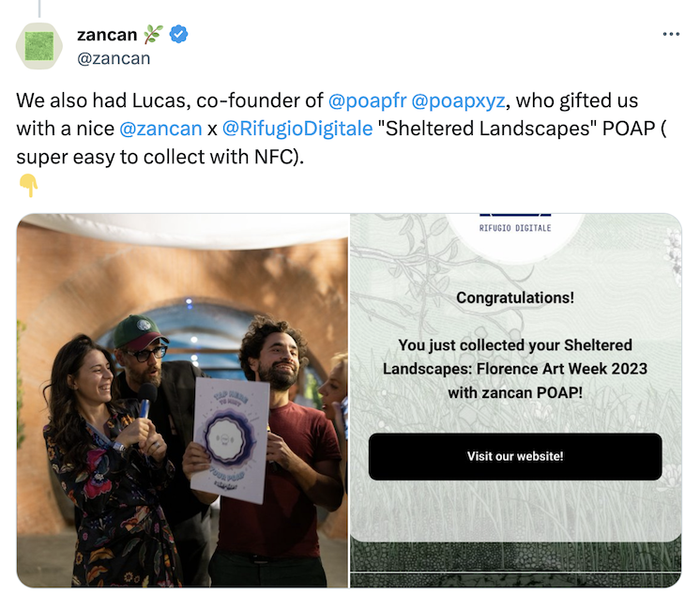This screenshot has height=610, width=700.
Task: Click the pointing-down hand emoji
Action: pos(28,185)
